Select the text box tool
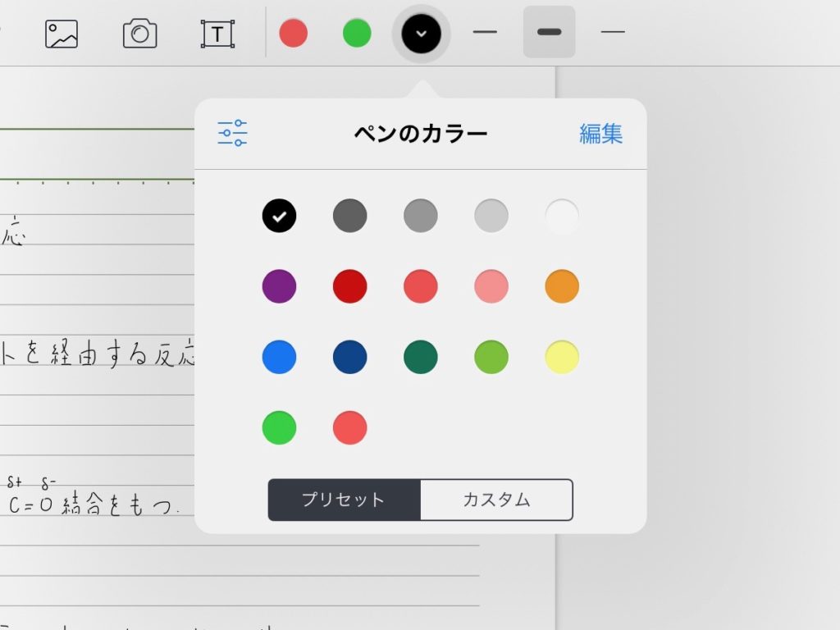Screen dimensions: 840x630 coord(217,34)
